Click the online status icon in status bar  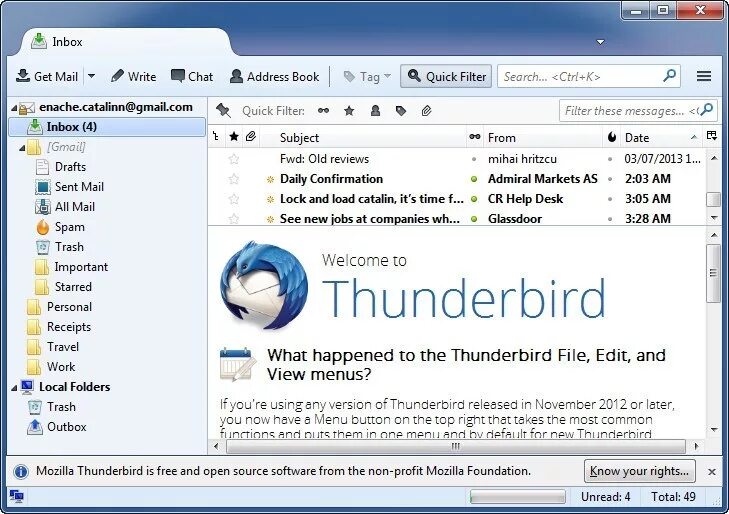click(16, 497)
